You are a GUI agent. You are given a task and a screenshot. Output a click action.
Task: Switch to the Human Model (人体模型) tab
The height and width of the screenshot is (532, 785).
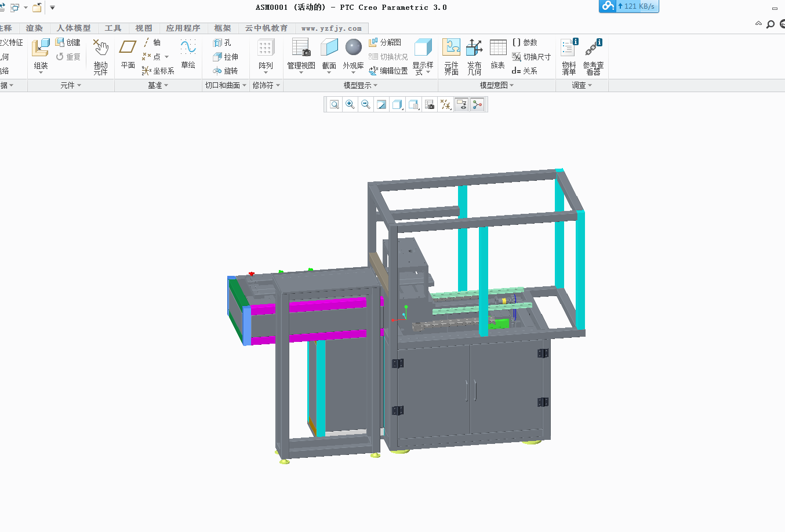74,28
